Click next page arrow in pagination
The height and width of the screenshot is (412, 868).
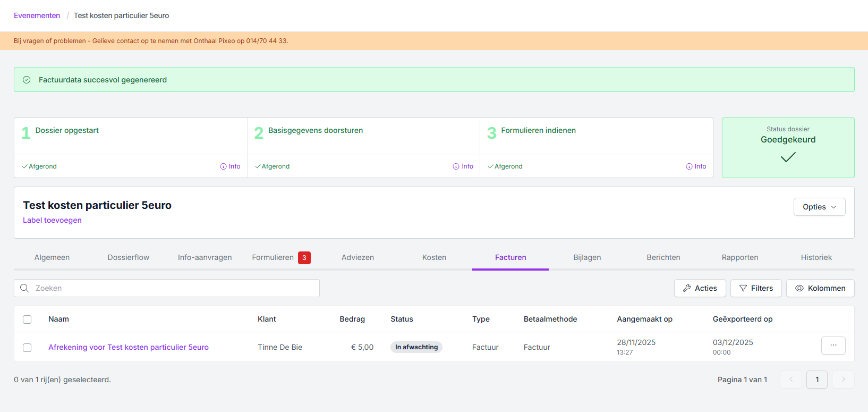point(843,380)
